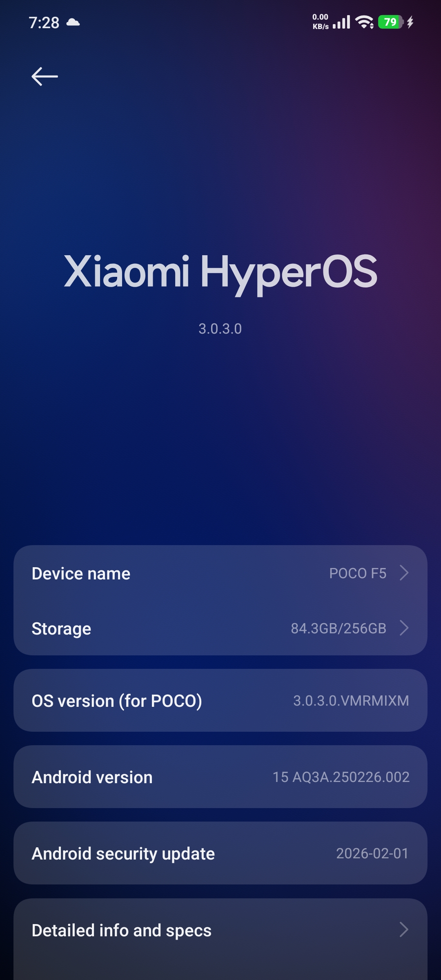
Task: Open Device name chevron arrow
Action: tap(404, 573)
